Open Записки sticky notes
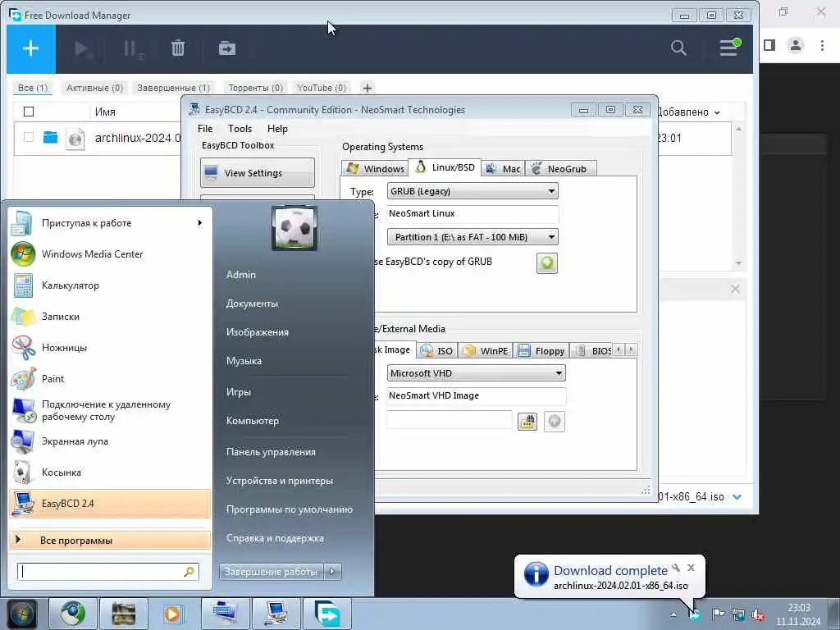This screenshot has width=840, height=630. pyautogui.click(x=110, y=317)
